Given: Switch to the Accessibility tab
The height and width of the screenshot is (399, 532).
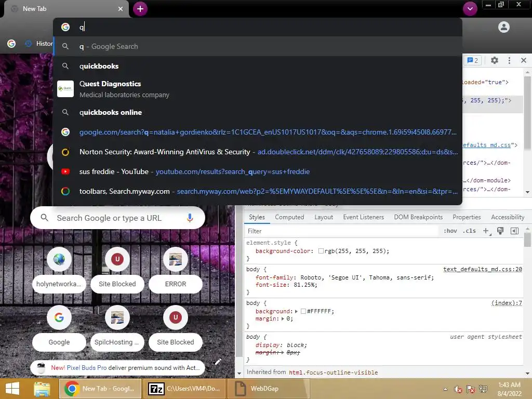Looking at the screenshot, I should click(x=508, y=217).
